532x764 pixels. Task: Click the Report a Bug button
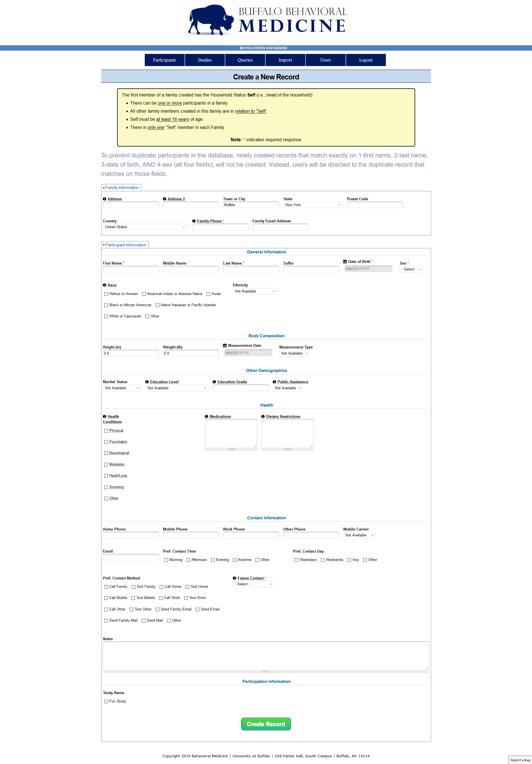(520, 760)
